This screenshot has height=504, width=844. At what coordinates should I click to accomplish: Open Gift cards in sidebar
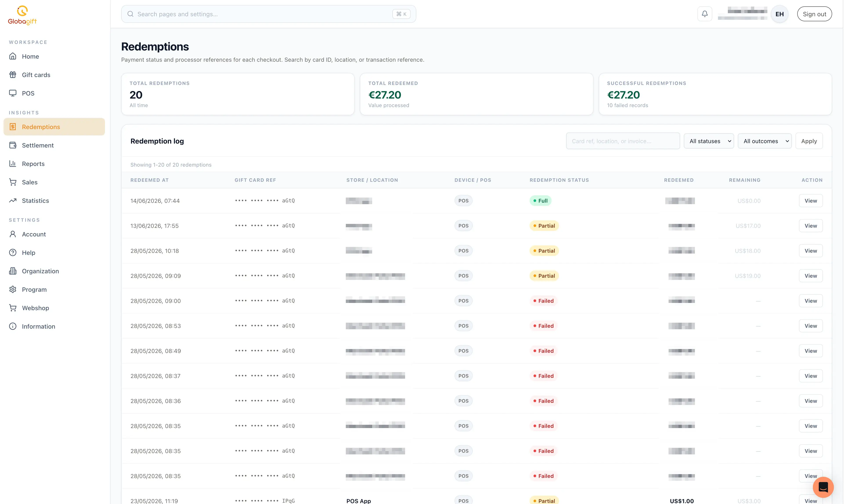(x=54, y=75)
